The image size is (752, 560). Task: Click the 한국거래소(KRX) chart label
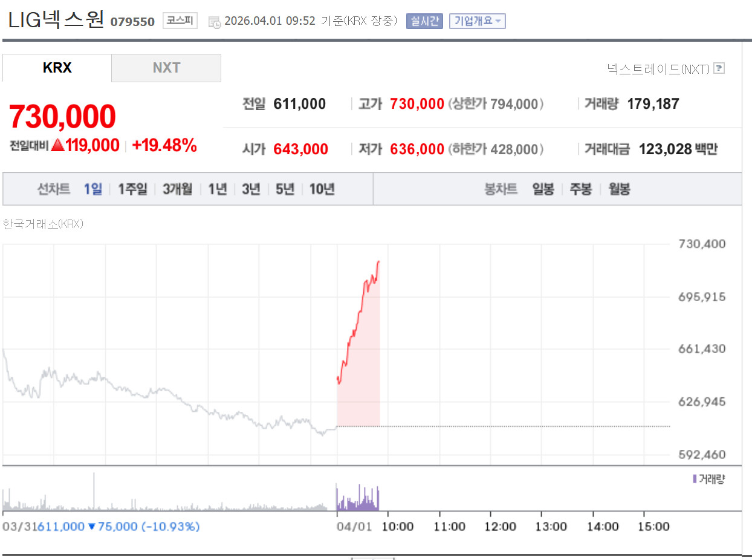pyautogui.click(x=43, y=224)
